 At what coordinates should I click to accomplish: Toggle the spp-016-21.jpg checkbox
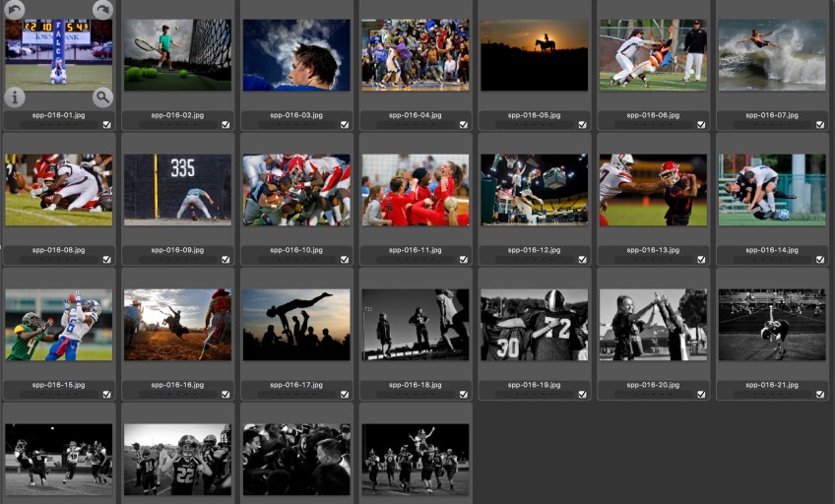819,395
